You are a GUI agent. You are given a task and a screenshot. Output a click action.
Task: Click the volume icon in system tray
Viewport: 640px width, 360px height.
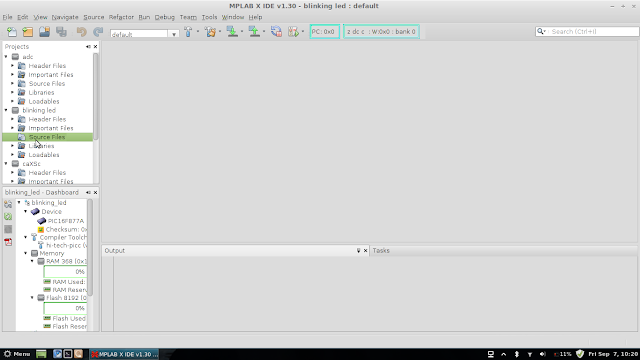[x=542, y=354]
